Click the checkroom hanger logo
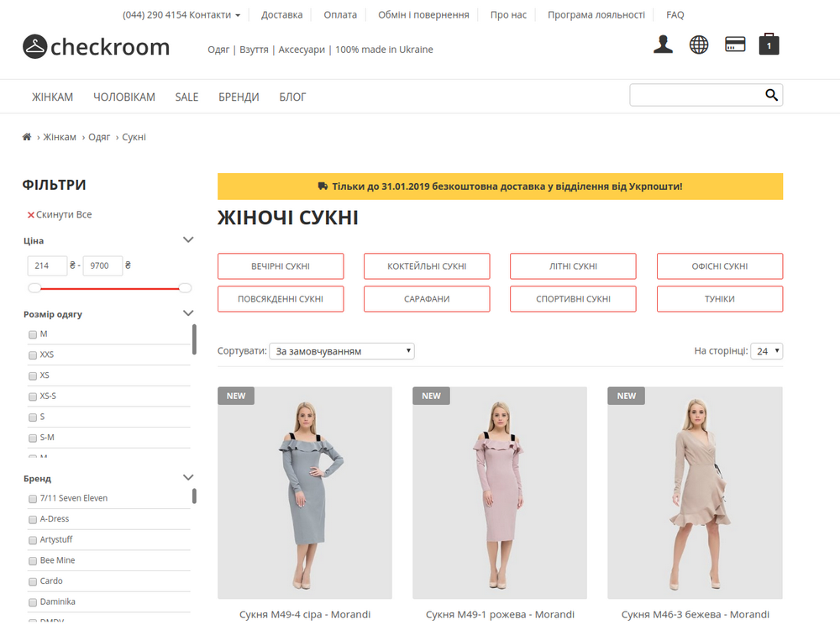The height and width of the screenshot is (630, 840). click(34, 47)
